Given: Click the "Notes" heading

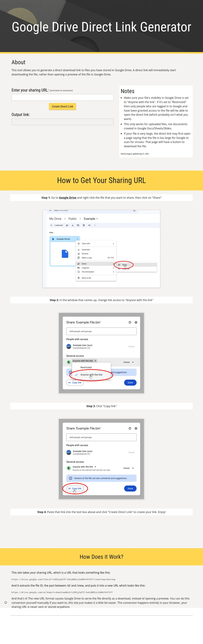Looking at the screenshot, I should 128,91.
